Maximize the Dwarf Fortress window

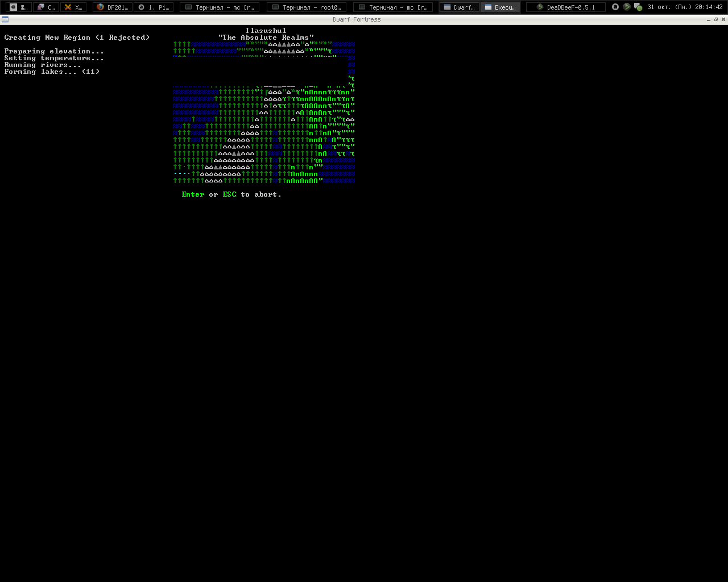click(x=716, y=19)
